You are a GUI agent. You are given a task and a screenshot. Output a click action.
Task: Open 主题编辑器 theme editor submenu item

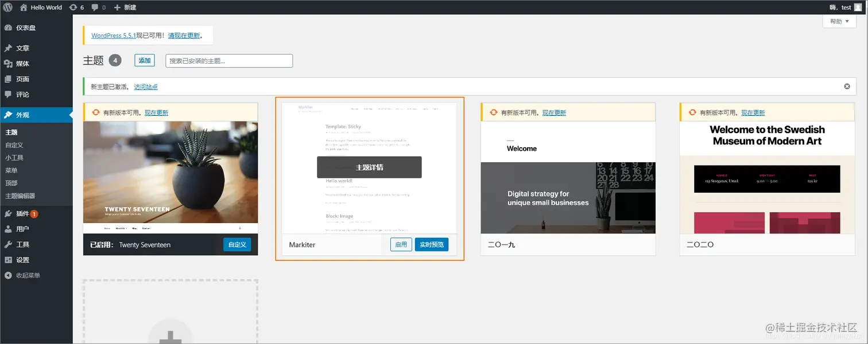21,196
